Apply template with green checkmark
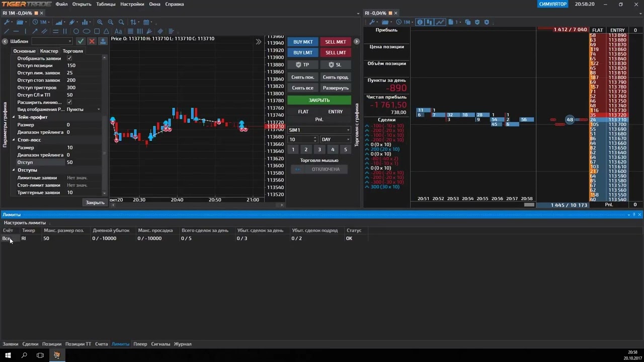Screen dimensions: 644x362 click(x=80, y=41)
